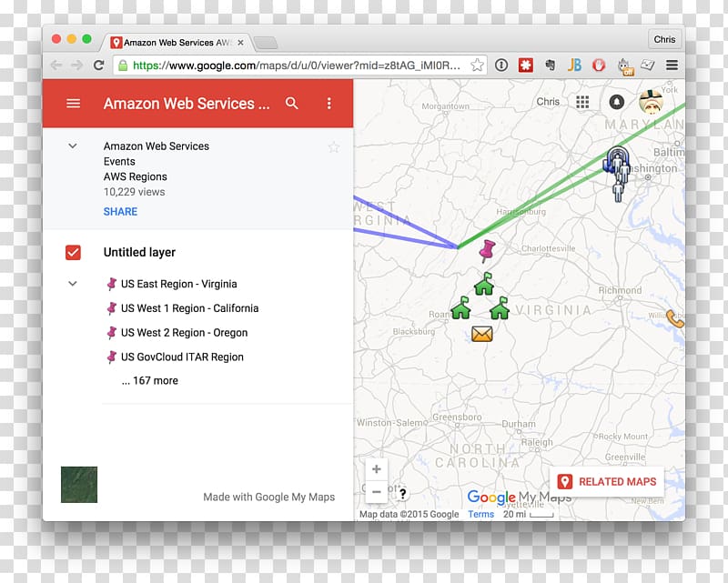The width and height of the screenshot is (728, 583).
Task: Click the Google My Maps logo
Action: pos(519,498)
